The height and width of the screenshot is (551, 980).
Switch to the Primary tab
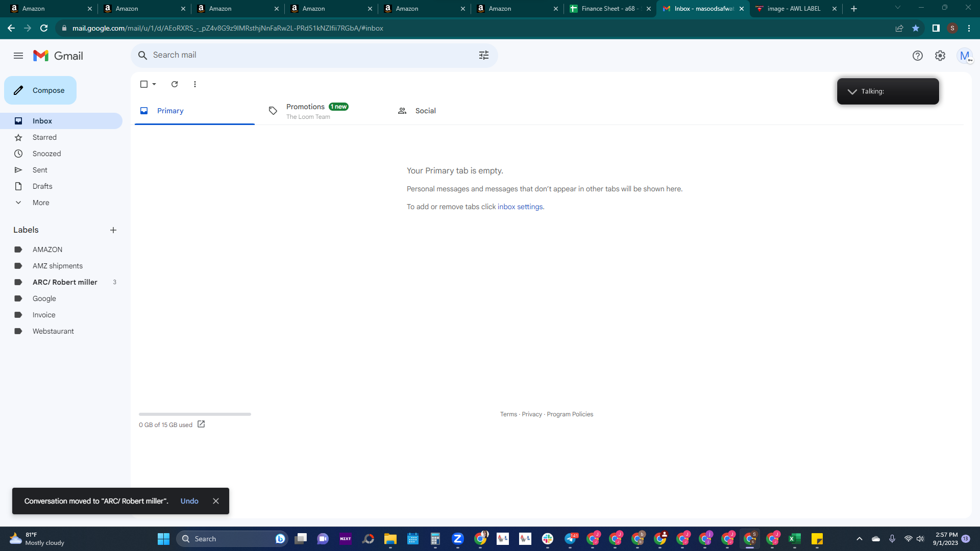click(x=194, y=111)
